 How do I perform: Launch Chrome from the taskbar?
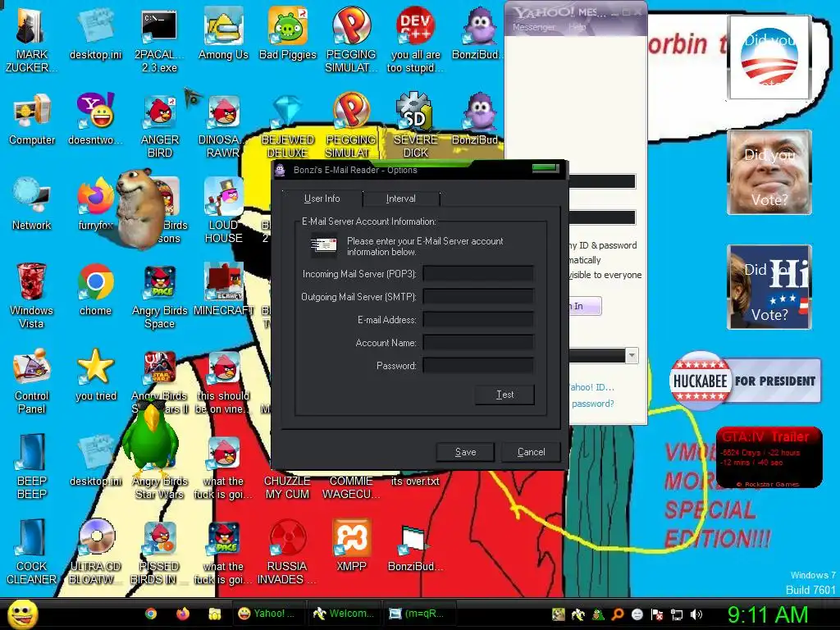tap(151, 614)
